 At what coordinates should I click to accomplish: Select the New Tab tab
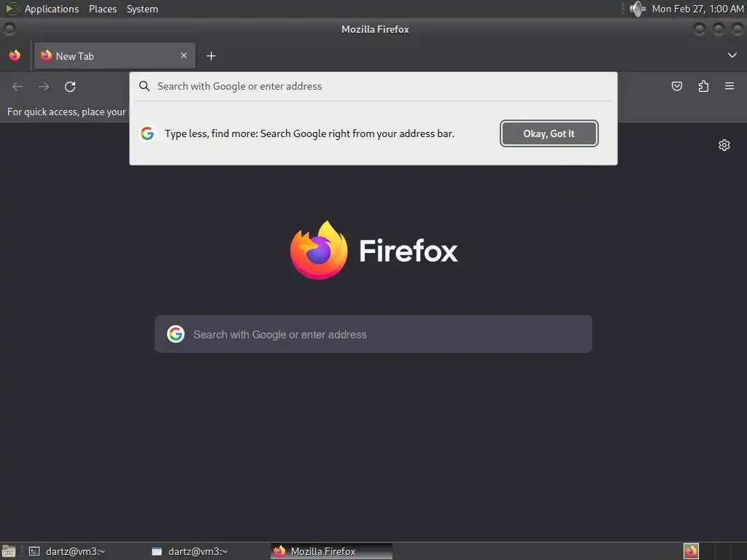115,55
